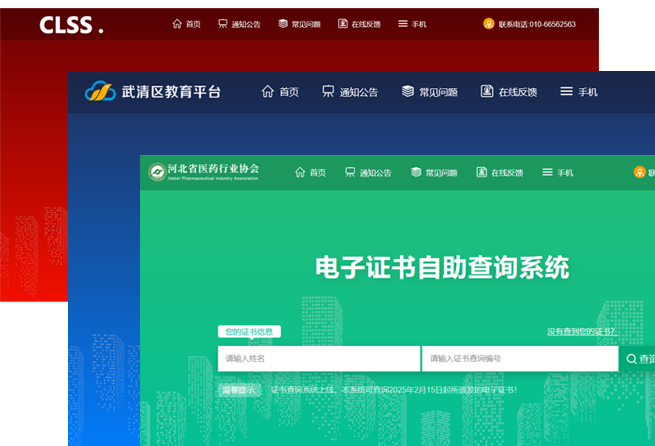Click the 武清区教育平台 cloud logo
The image size is (655, 446).
click(x=100, y=92)
